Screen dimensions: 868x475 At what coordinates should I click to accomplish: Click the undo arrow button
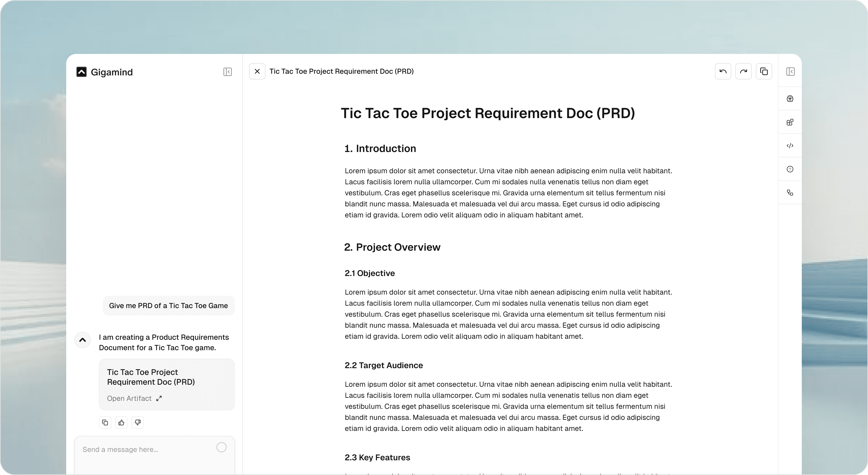pyautogui.click(x=723, y=72)
